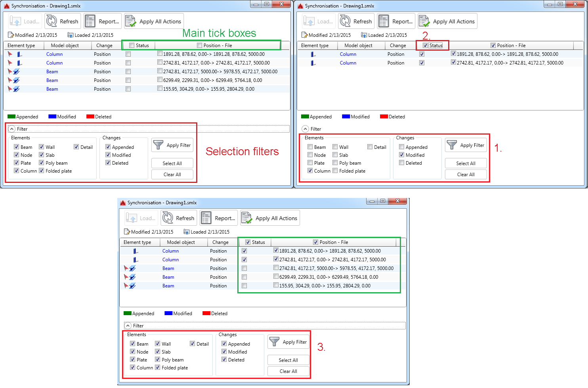This screenshot has height=388, width=588.
Task: Collapse the Filter section in top-right window
Action: [x=305, y=129]
